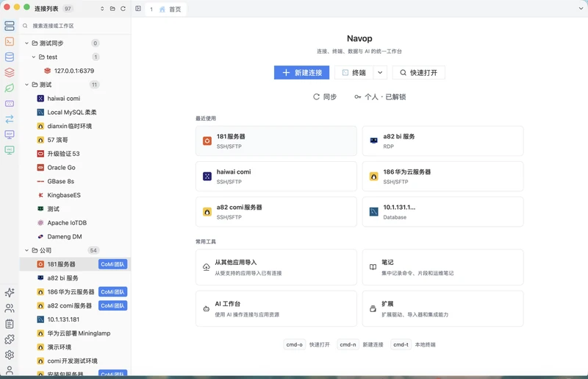Click the search connections input field

click(75, 26)
